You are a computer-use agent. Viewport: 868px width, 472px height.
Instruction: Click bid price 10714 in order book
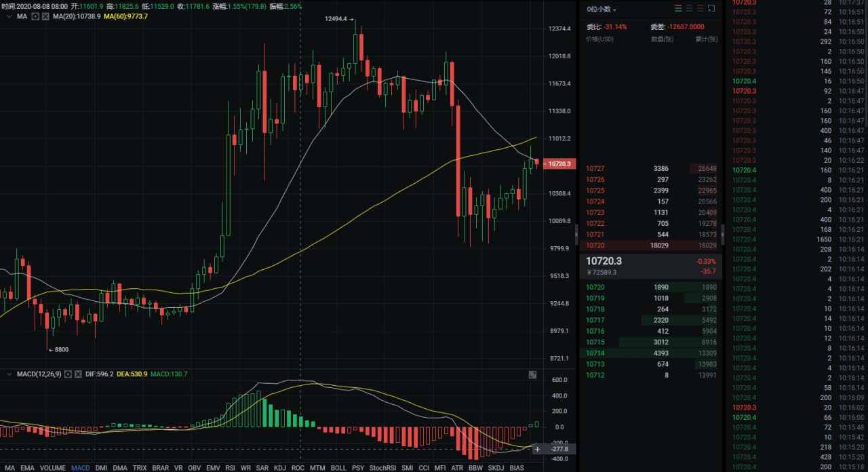click(x=595, y=353)
